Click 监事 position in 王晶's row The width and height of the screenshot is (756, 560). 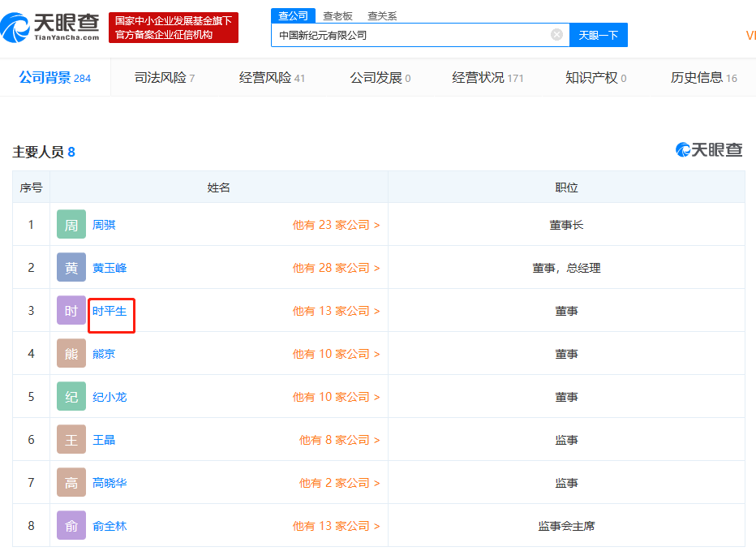566,439
